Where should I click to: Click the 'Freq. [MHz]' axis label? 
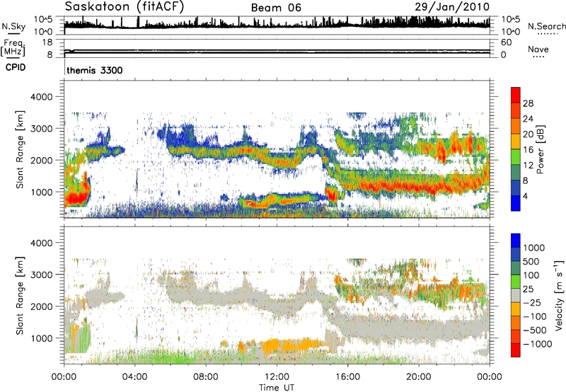tap(13, 47)
